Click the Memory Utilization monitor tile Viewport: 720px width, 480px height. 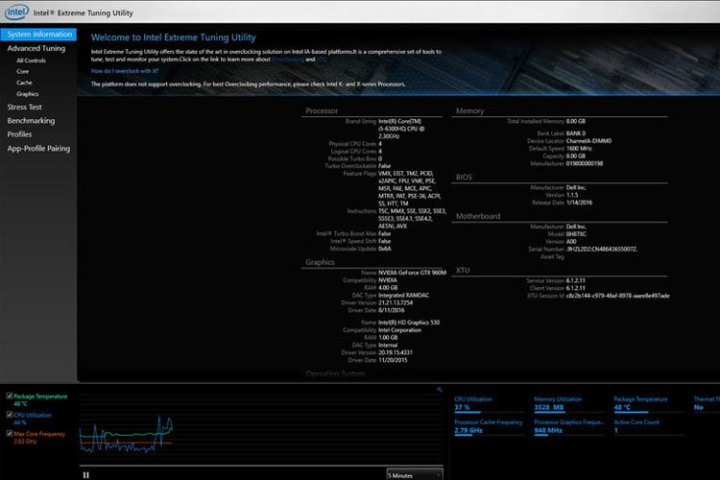pos(565,403)
